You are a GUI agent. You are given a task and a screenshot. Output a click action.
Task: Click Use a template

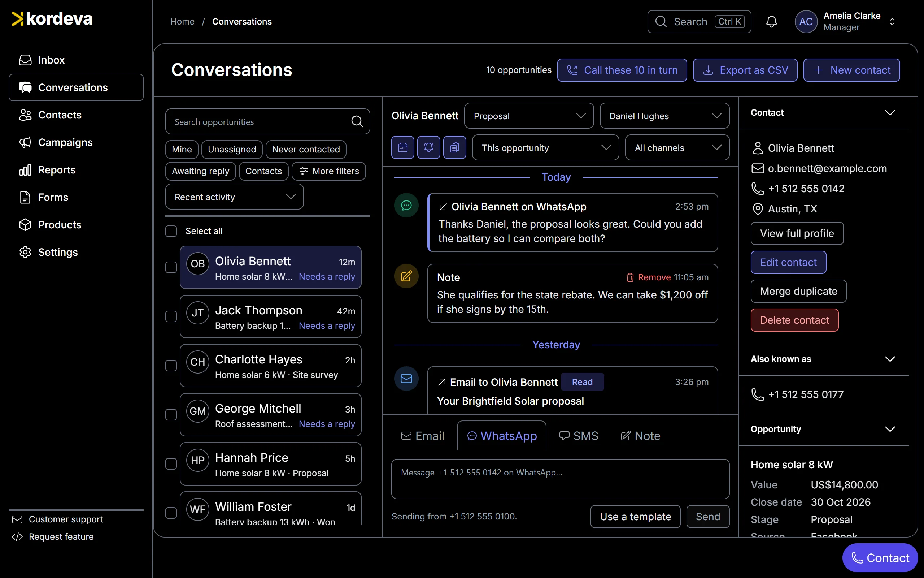coord(635,517)
